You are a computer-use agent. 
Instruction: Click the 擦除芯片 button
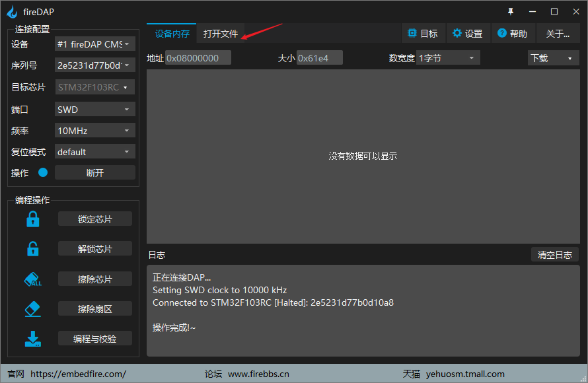pyautogui.click(x=95, y=279)
